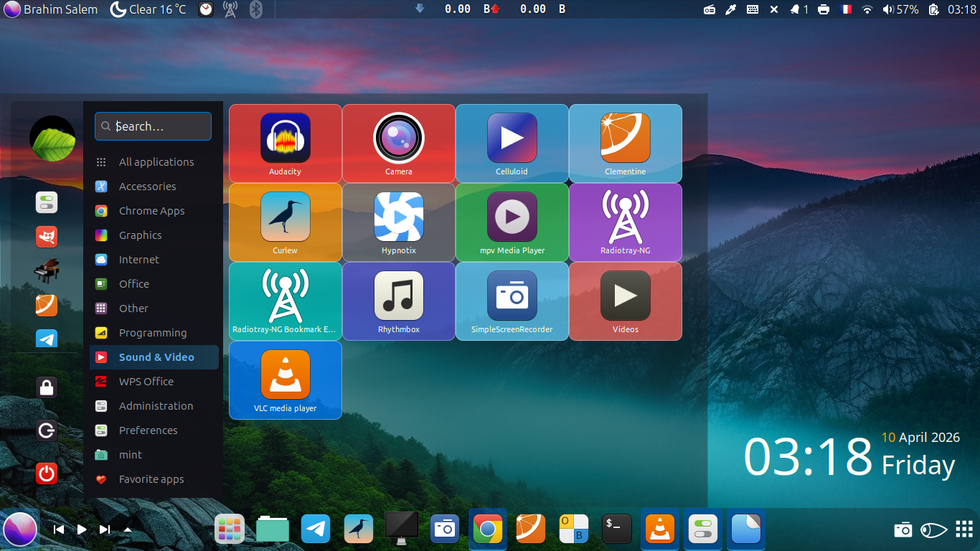
Task: Click the piano icon in the favorites sidebar
Action: tap(47, 270)
